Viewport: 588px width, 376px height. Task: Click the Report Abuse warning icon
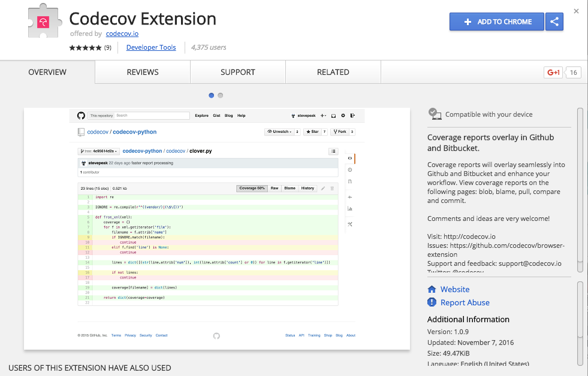click(x=432, y=302)
